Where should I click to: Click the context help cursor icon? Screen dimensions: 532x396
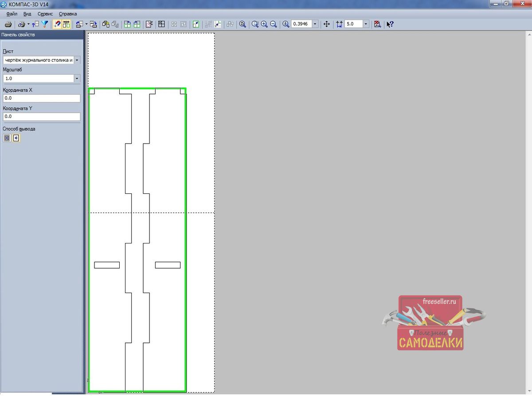coord(390,24)
